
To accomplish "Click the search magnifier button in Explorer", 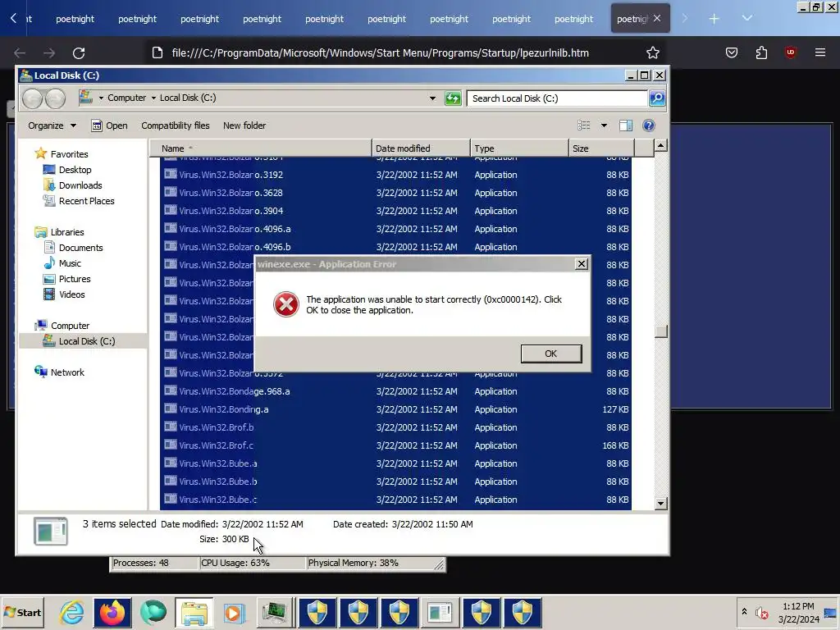I will (657, 98).
